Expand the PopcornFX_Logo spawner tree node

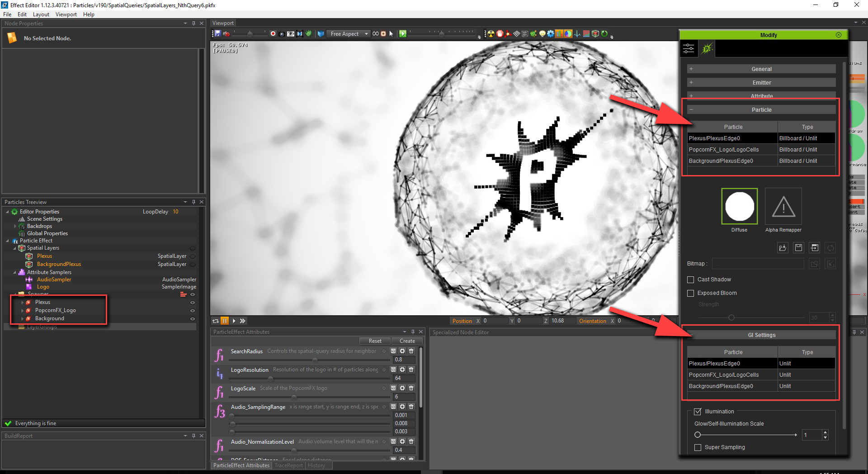pyautogui.click(x=22, y=311)
